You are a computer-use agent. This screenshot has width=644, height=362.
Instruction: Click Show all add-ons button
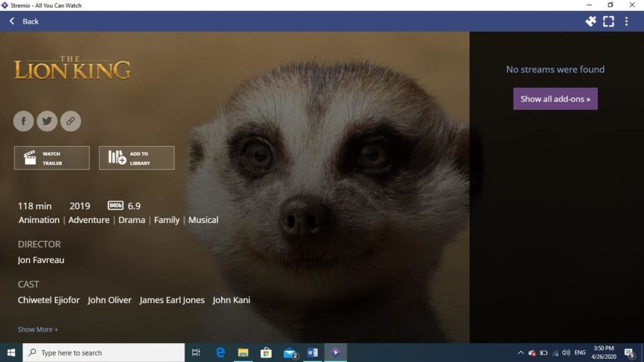point(555,99)
